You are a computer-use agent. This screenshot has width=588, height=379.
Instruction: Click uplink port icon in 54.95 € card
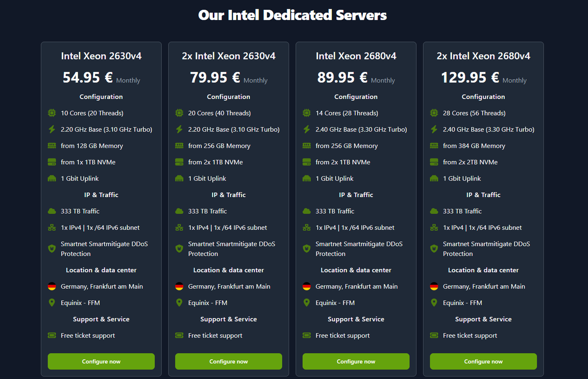(51, 178)
